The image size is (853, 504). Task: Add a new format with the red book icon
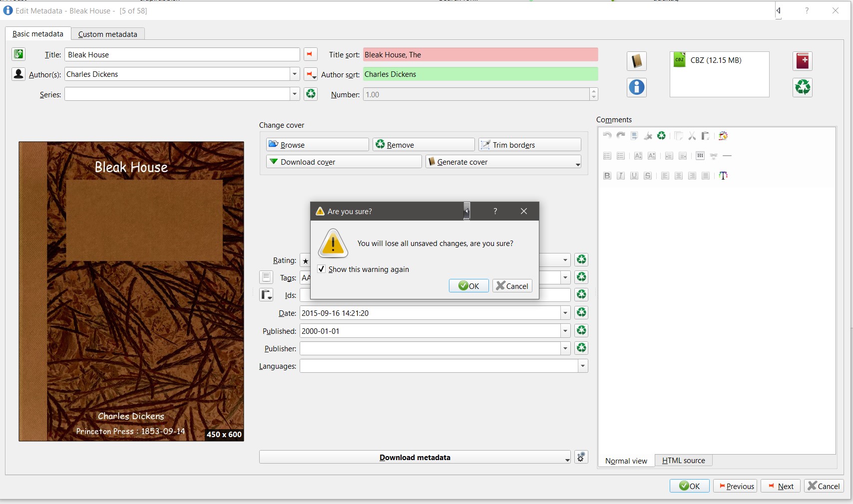[x=802, y=61]
